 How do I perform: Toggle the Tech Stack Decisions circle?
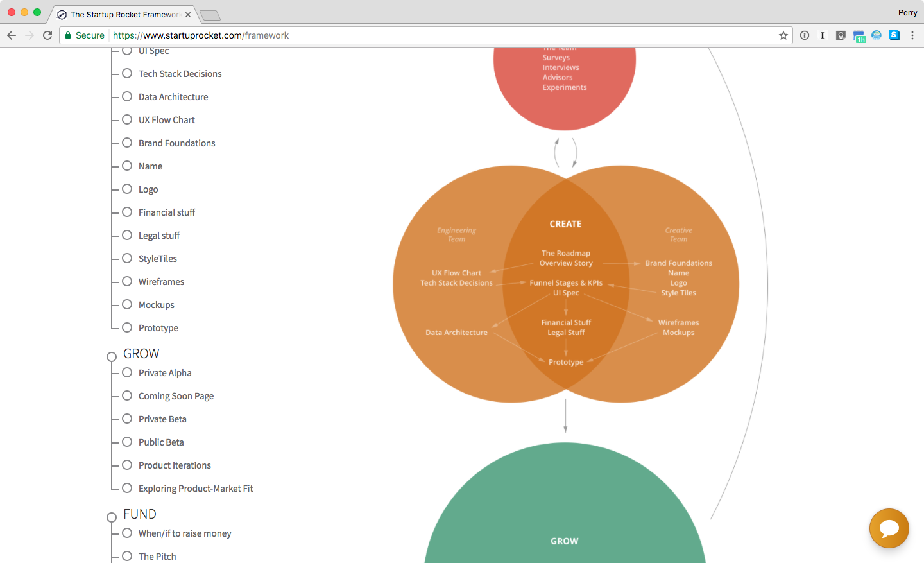127,73
